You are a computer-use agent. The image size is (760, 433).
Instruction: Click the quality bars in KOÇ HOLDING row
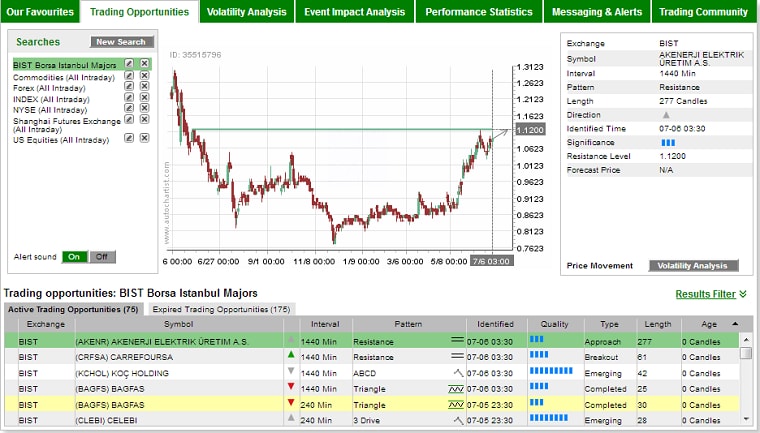click(551, 371)
